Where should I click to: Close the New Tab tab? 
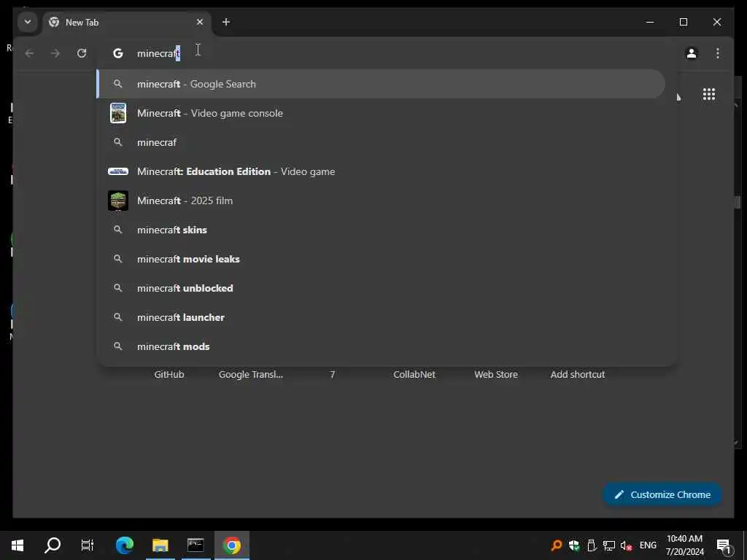pos(200,22)
